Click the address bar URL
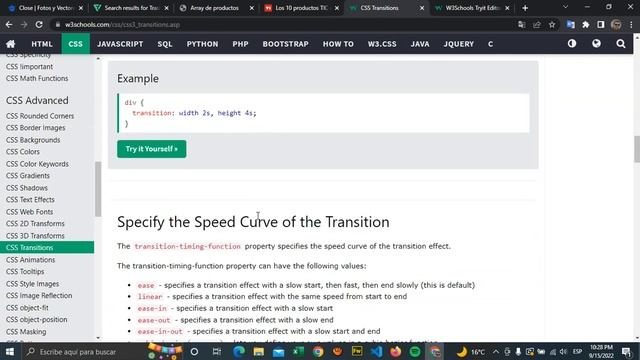Screen dimensions: 640x360 pos(122,24)
